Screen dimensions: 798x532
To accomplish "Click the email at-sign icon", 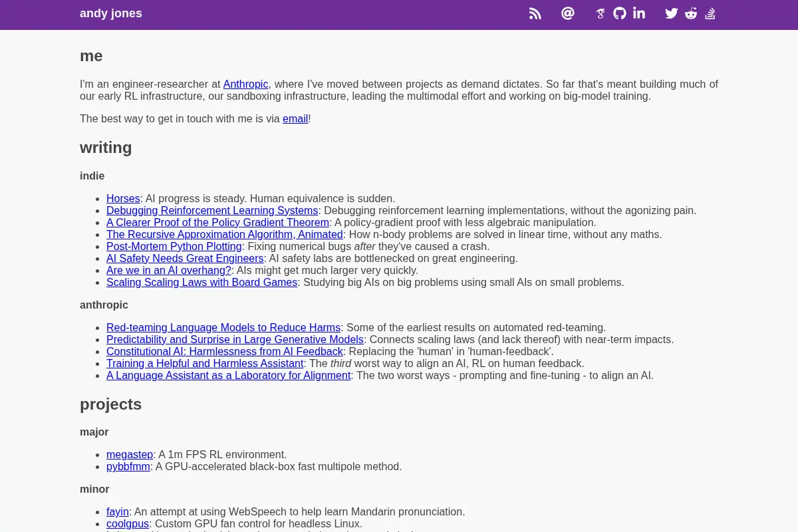I will point(568,13).
